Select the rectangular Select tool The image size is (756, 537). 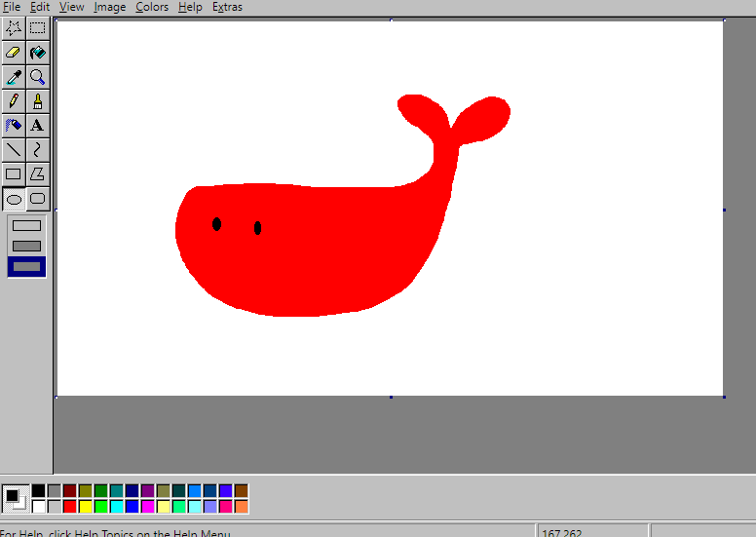pyautogui.click(x=38, y=28)
